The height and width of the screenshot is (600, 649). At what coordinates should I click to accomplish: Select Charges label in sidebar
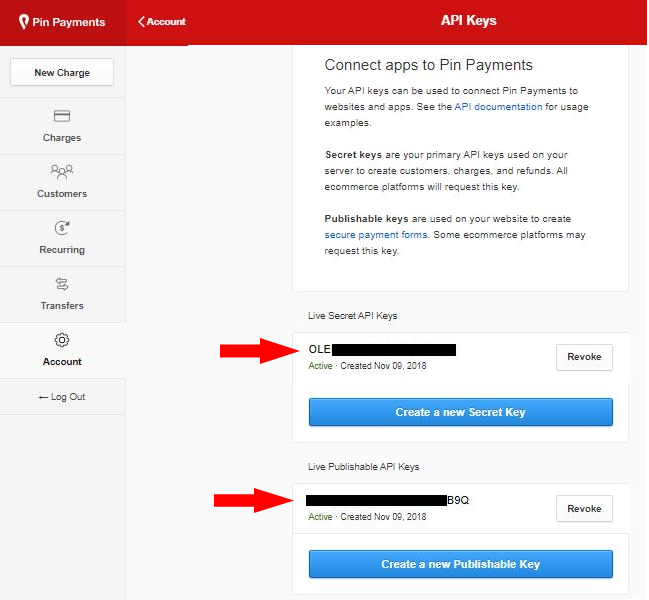point(62,138)
